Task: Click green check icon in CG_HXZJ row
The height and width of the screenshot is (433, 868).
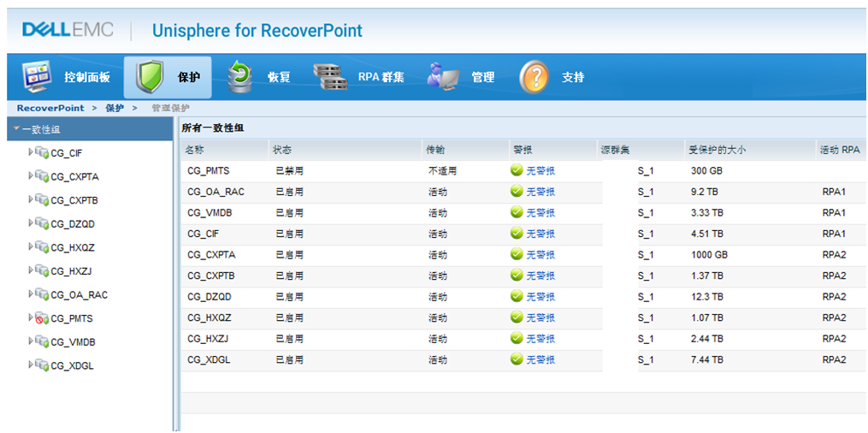Action: tap(517, 338)
